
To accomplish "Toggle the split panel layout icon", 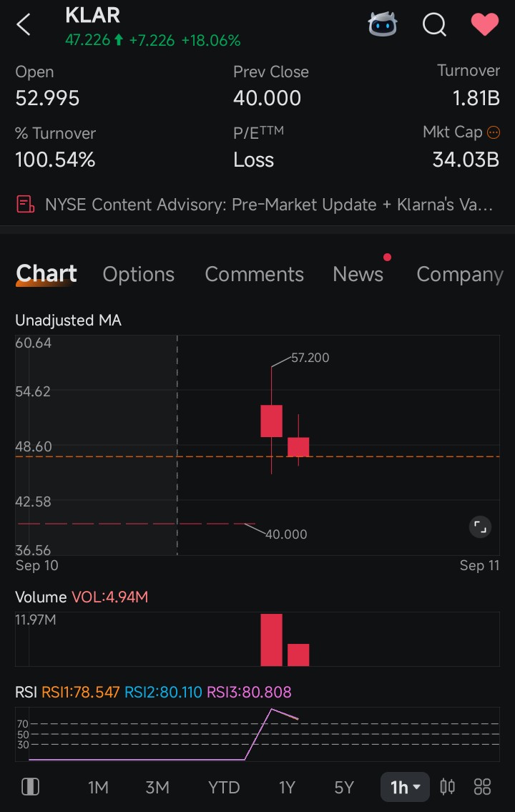I will click(x=30, y=787).
